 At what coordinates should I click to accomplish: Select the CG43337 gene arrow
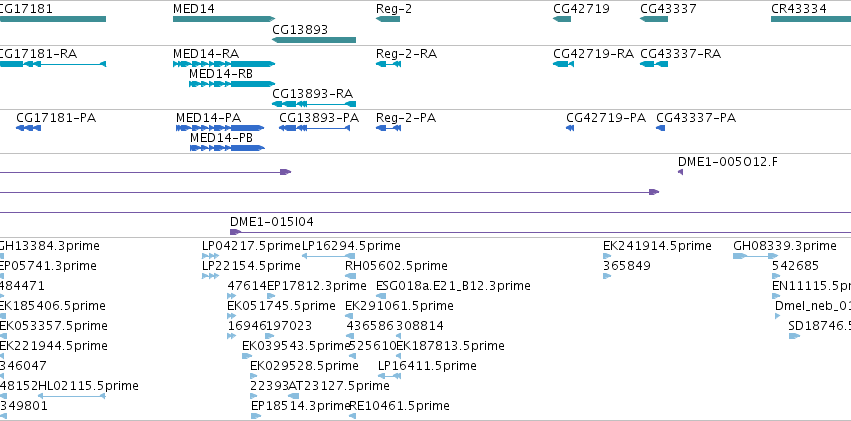click(653, 19)
